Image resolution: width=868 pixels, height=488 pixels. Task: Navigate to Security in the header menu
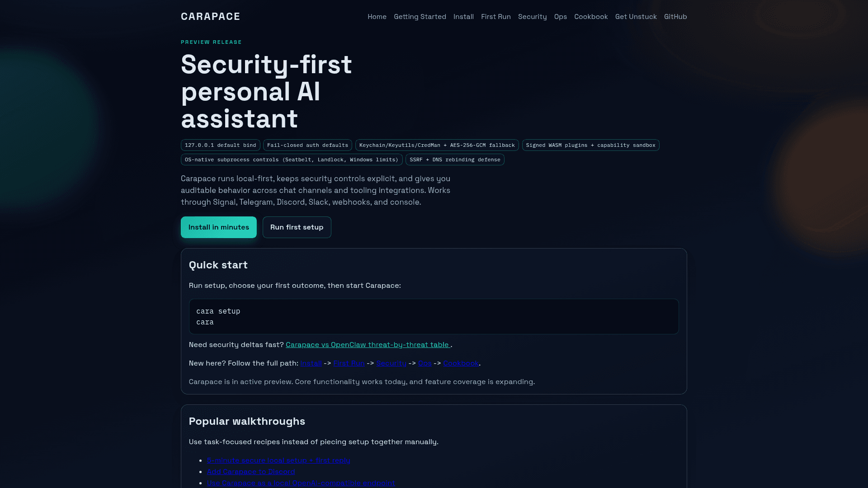tap(532, 17)
